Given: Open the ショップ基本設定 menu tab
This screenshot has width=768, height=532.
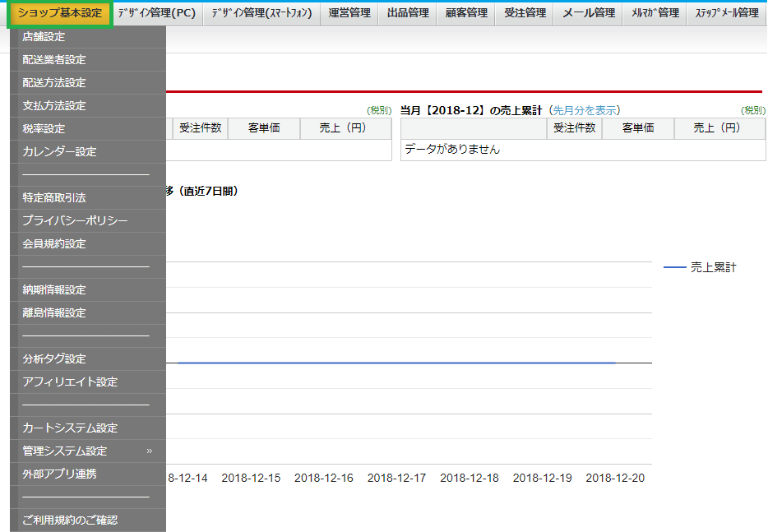Looking at the screenshot, I should point(60,13).
